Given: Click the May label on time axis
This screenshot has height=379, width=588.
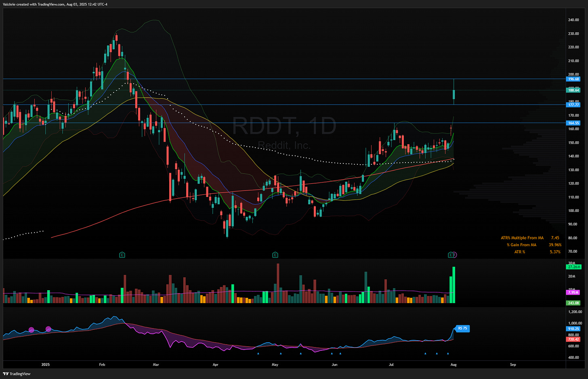Looking at the screenshot, I should [275, 364].
